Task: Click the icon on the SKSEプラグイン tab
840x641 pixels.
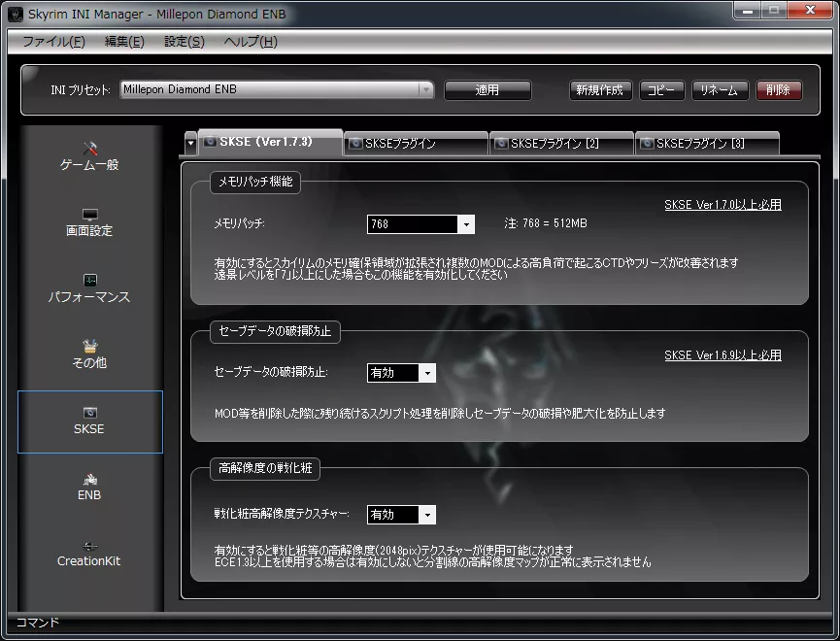Action: point(355,143)
